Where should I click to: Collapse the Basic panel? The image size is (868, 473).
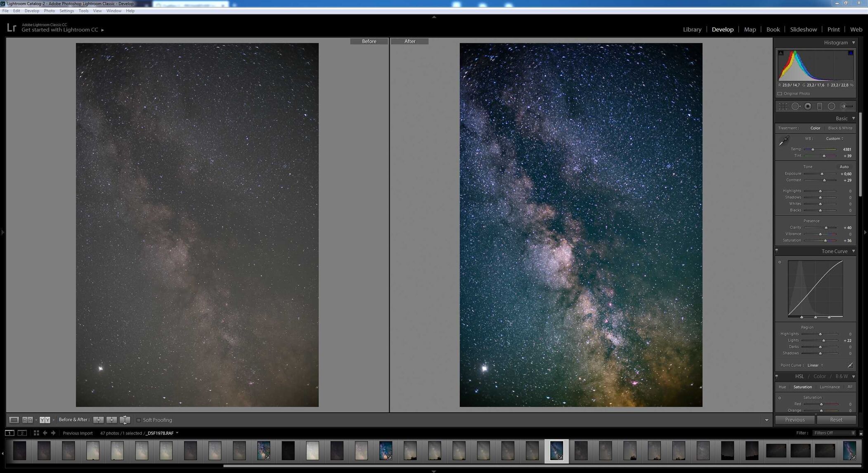854,118
